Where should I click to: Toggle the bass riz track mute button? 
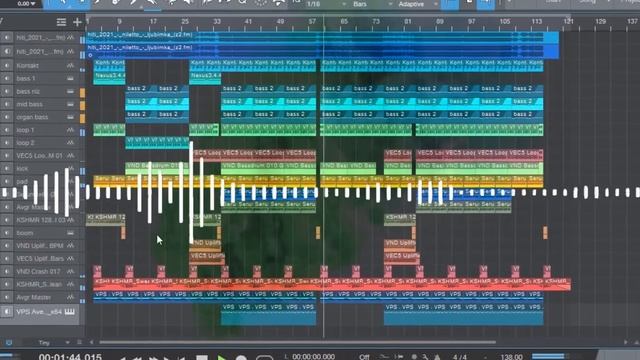pyautogui.click(x=7, y=91)
